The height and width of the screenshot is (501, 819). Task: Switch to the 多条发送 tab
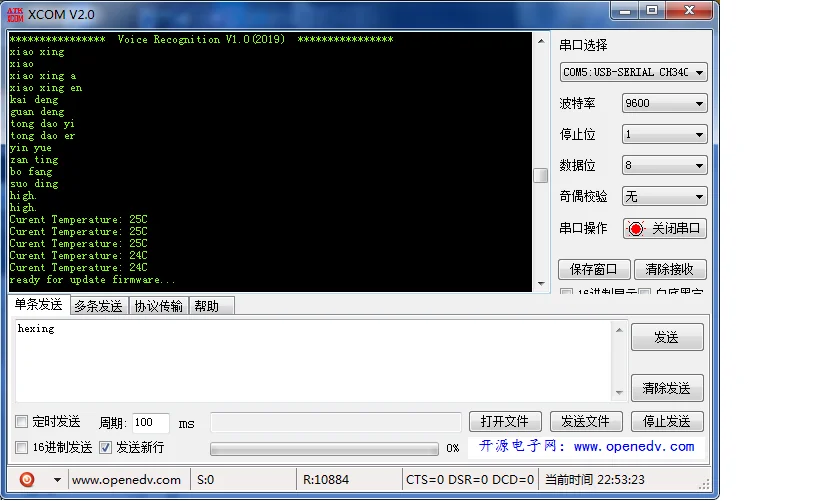pos(98,306)
